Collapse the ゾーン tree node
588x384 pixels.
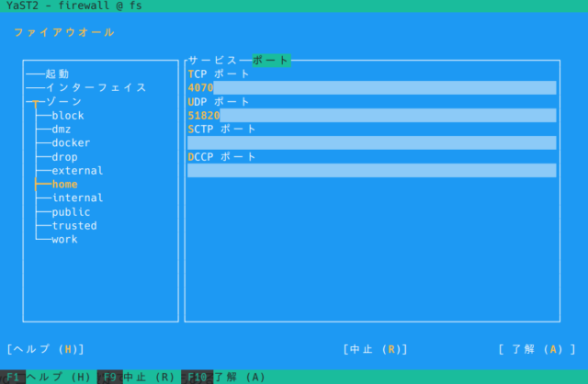[63, 102]
